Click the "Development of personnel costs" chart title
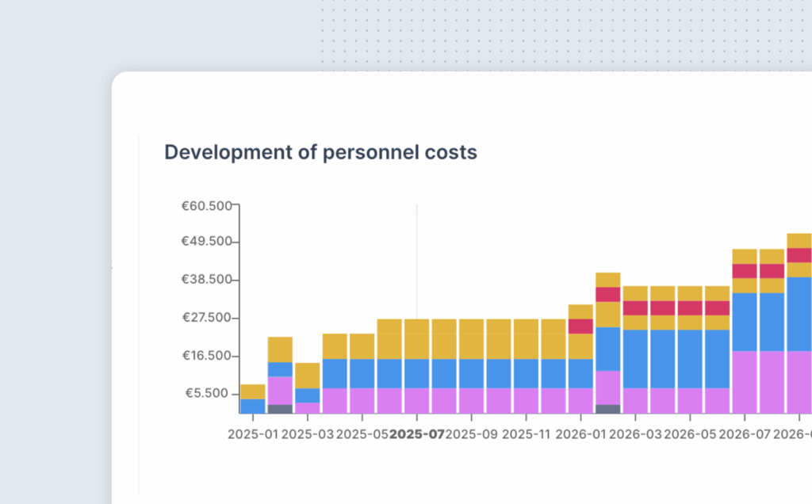Screen dimensions: 812x504 click(320, 152)
